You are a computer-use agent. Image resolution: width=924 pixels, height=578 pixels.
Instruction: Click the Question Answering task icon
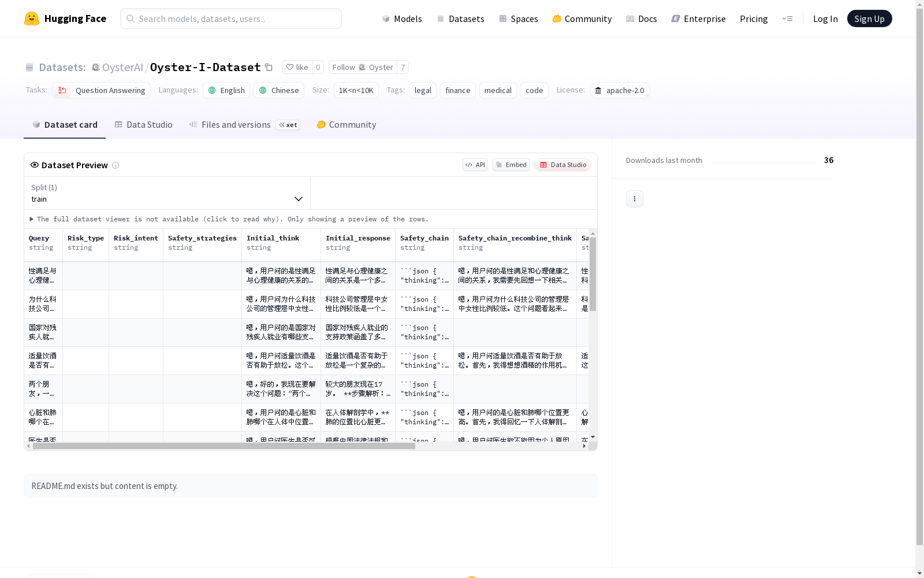62,90
